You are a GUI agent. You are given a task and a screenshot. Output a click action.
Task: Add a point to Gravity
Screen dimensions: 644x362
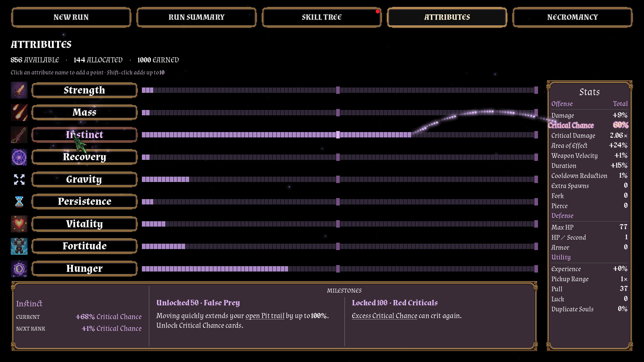(85, 179)
